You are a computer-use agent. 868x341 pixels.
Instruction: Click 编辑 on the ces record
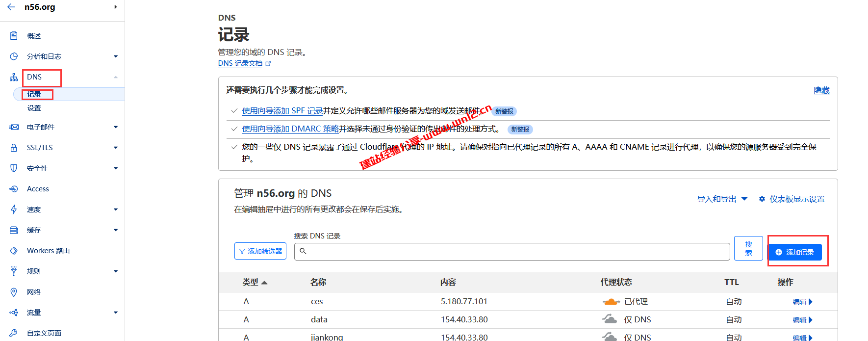[803, 302]
